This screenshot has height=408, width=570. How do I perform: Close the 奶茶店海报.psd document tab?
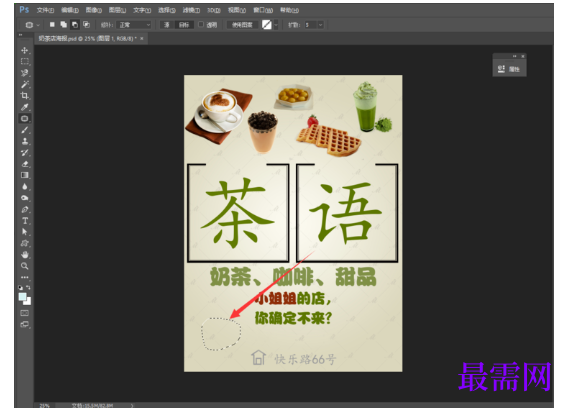coord(142,38)
